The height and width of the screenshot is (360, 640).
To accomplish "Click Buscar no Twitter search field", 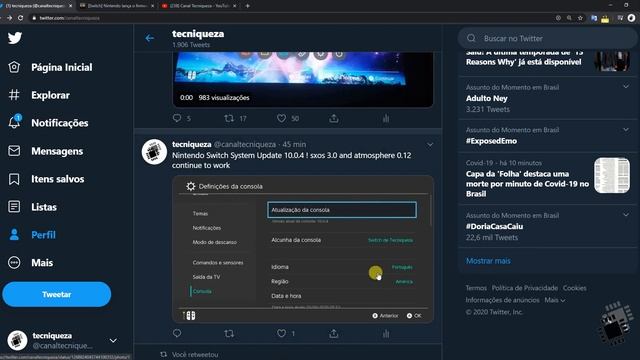I will coord(548,38).
